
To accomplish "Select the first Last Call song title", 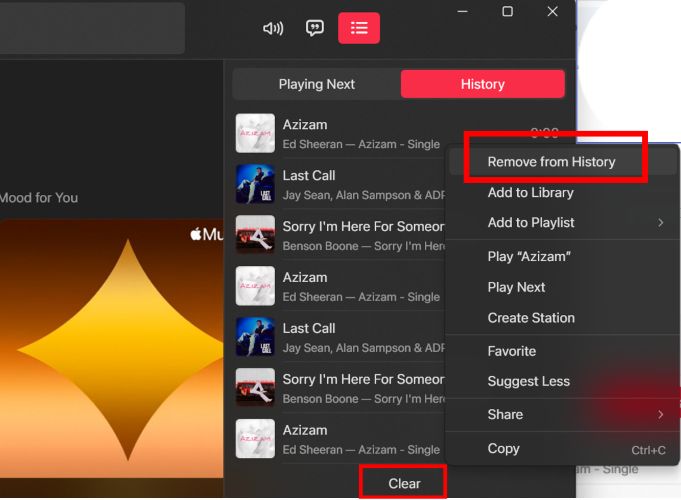I will tap(309, 175).
